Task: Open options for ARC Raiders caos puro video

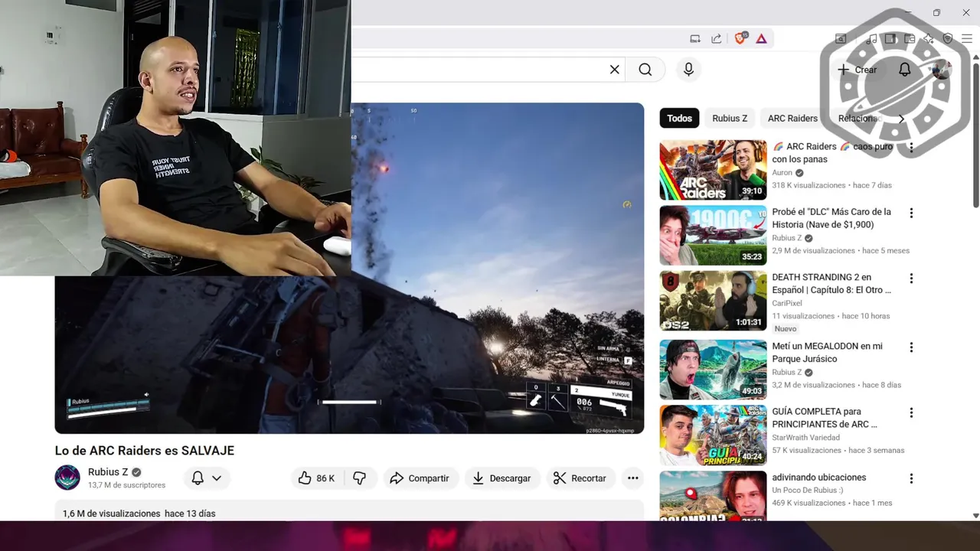Action: [x=911, y=147]
